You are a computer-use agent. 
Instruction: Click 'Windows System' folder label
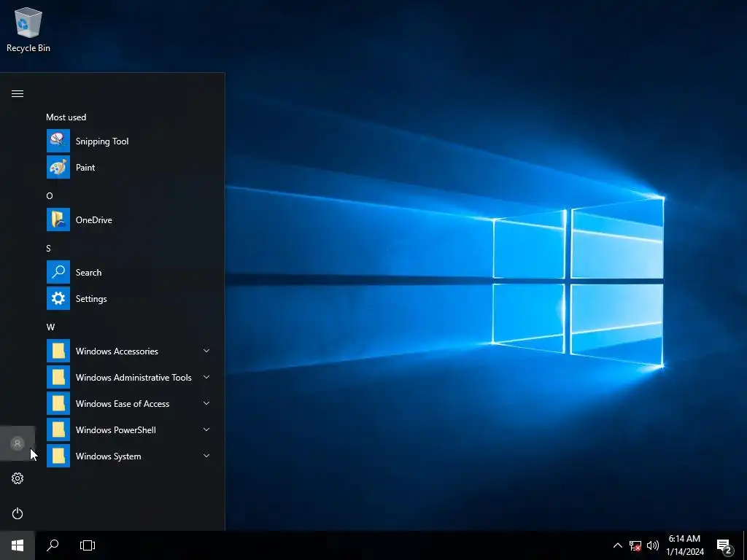tap(108, 456)
